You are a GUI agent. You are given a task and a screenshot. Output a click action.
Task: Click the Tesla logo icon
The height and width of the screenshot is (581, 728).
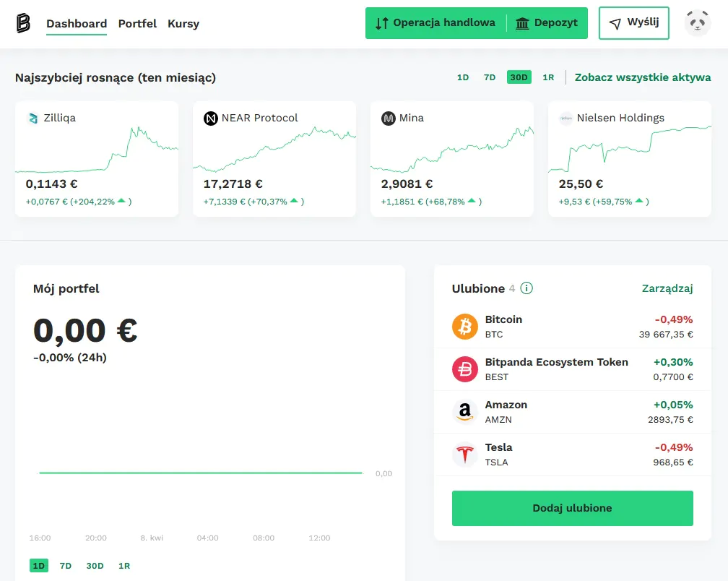465,455
